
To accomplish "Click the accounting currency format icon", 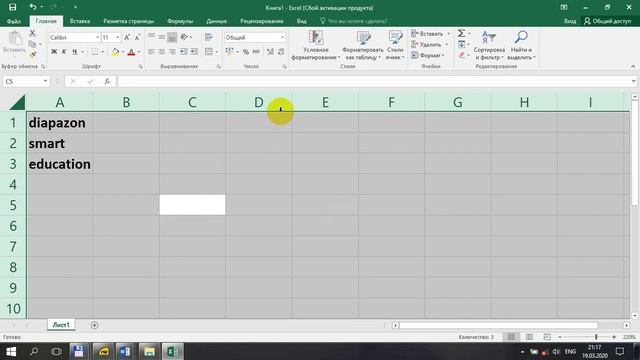I will 230,51.
